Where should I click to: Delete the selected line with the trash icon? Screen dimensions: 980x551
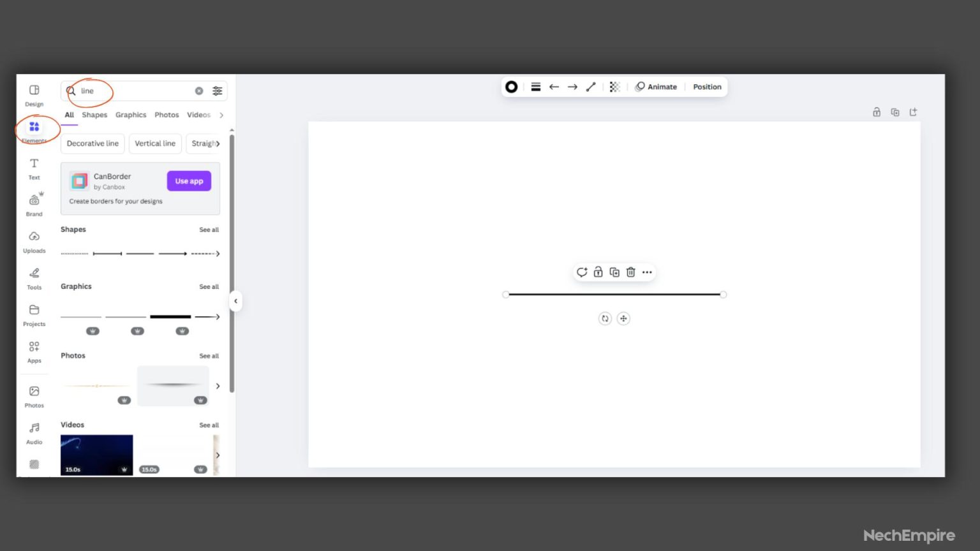(630, 272)
